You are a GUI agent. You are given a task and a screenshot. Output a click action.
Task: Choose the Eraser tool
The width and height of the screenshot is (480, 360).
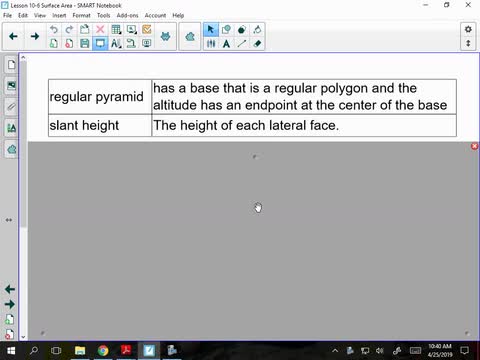[x=257, y=43]
